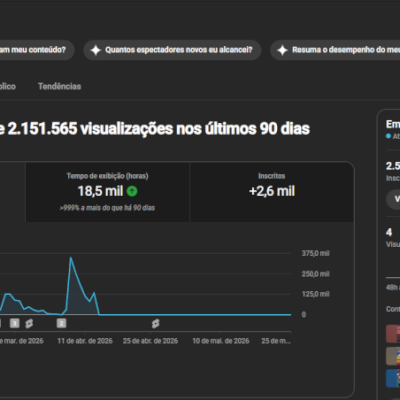The height and width of the screenshot is (400, 400).
Task: Open the reddish video thumbnail in right panel
Action: point(393,334)
